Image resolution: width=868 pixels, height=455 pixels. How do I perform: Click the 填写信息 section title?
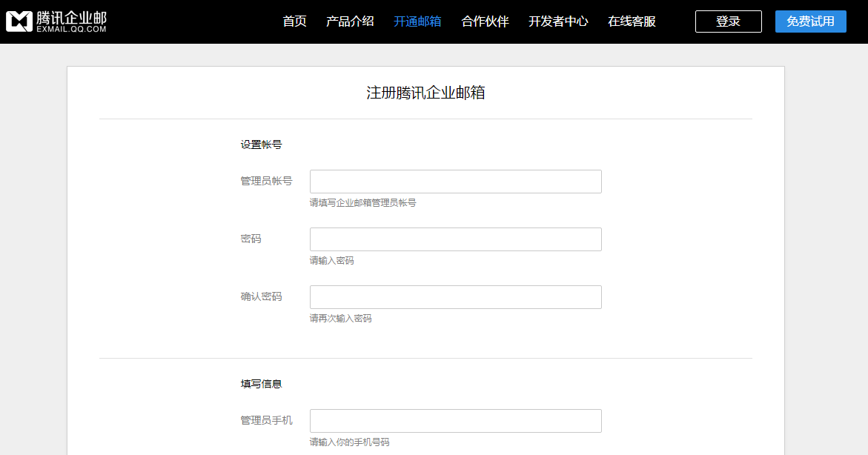[261, 384]
